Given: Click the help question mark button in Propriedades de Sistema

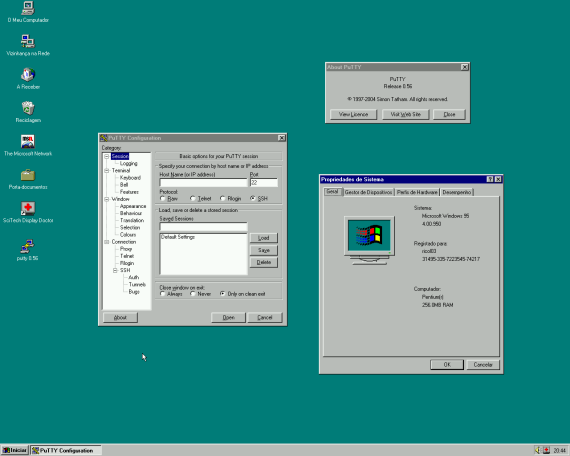Looking at the screenshot, I should pyautogui.click(x=490, y=179).
